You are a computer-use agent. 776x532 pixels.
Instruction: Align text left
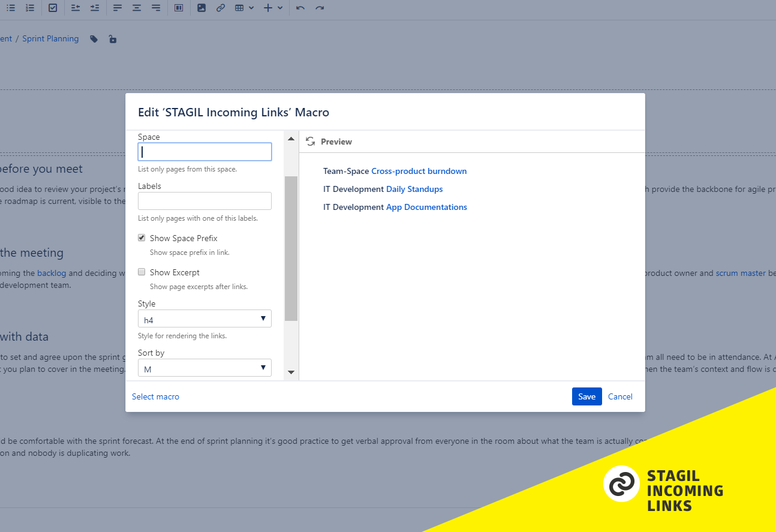pos(118,8)
